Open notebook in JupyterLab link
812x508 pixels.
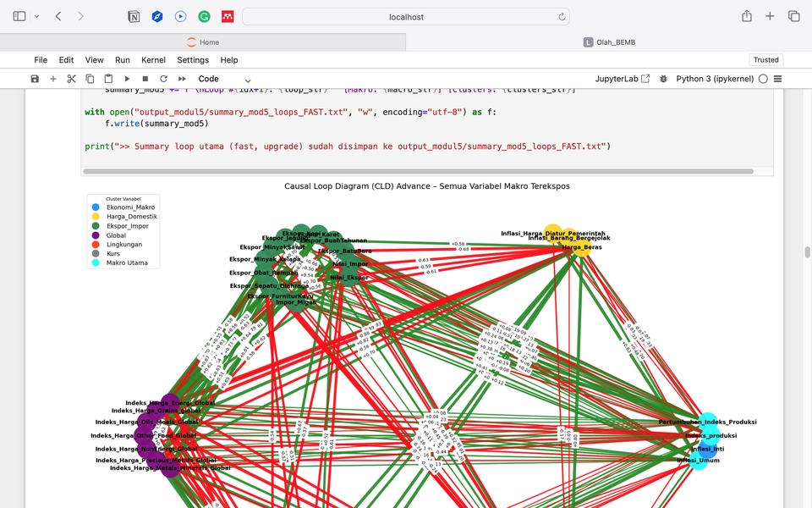(622, 79)
